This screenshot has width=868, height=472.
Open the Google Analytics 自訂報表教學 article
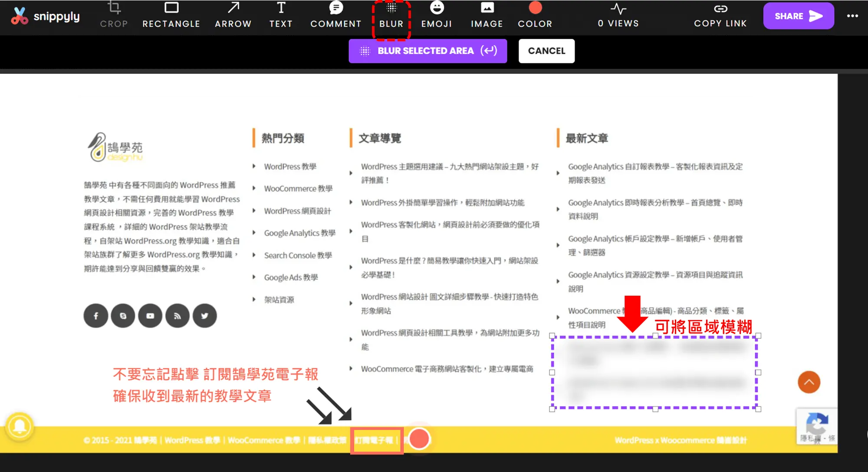pyautogui.click(x=655, y=173)
